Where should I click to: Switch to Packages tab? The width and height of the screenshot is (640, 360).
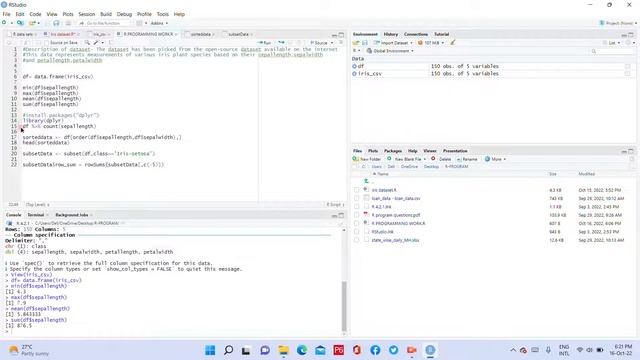coord(393,151)
